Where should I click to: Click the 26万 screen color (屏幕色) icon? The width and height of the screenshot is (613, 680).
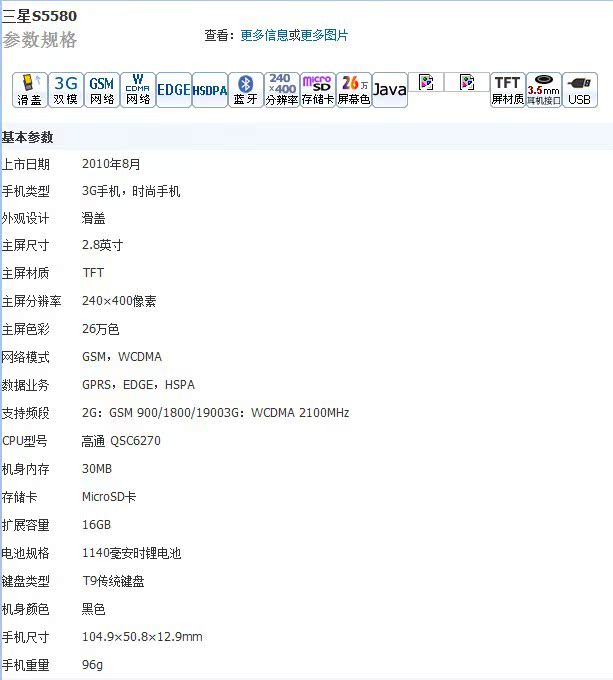click(353, 90)
